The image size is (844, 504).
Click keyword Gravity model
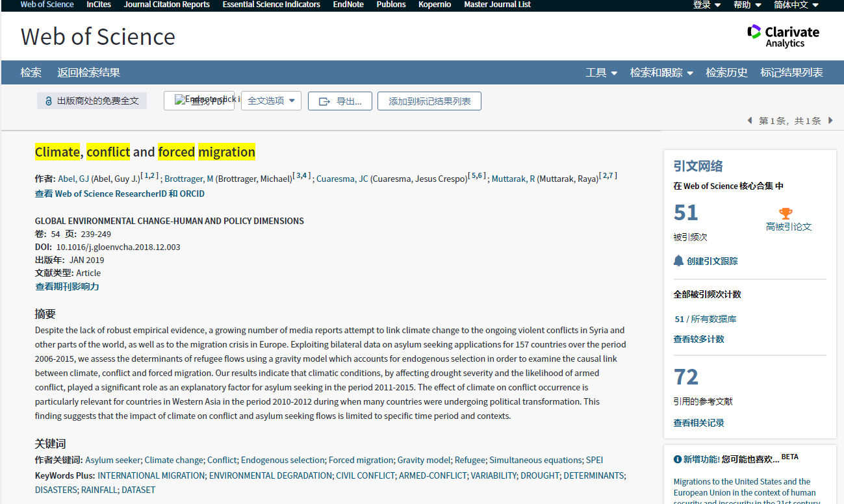(424, 460)
